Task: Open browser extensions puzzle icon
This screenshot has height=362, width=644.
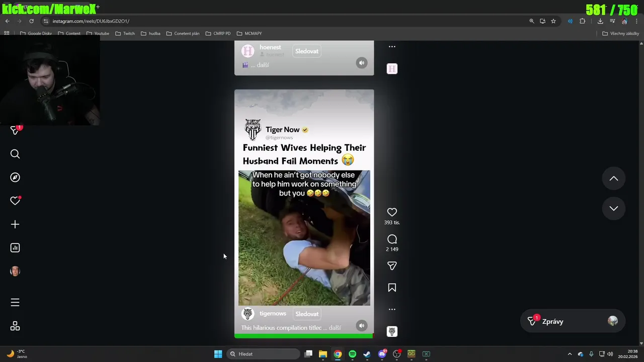Action: (583, 21)
